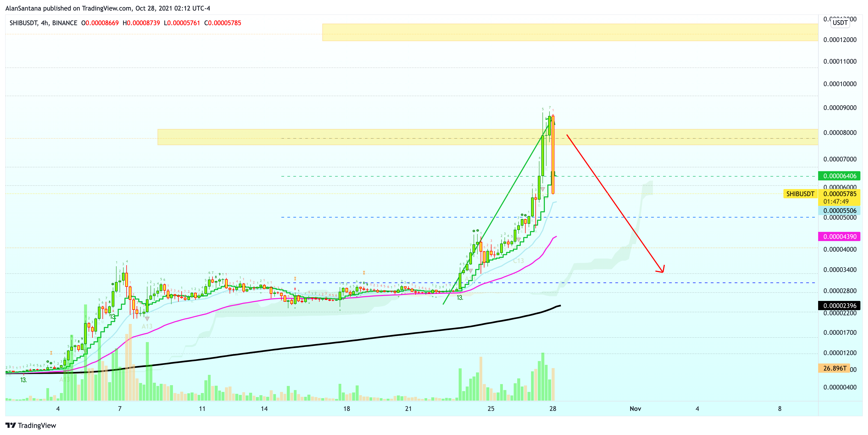This screenshot has height=435, width=868.
Task: Click the 0.00008000 price axis tick
Action: point(840,133)
